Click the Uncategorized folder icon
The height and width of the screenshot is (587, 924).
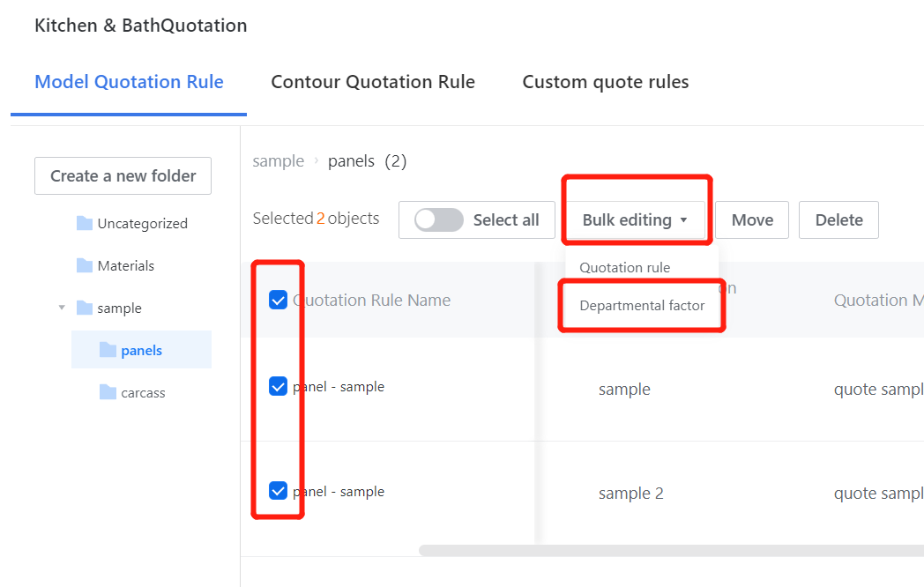click(x=85, y=224)
